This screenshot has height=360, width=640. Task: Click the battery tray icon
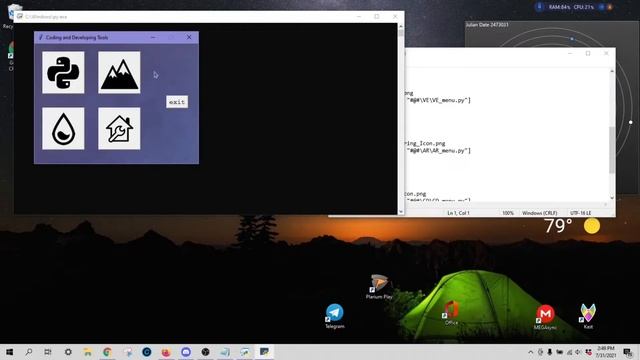560,352
